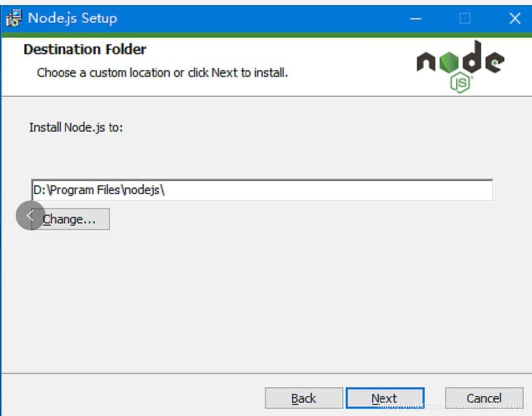Click the 'Choose a custom location' instruction text
The width and height of the screenshot is (532, 416).
pos(162,72)
